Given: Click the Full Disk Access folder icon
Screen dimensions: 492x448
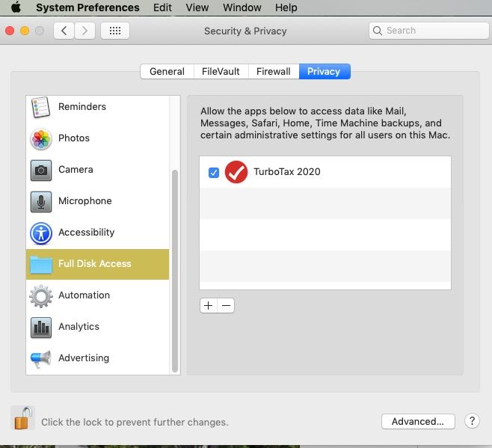Looking at the screenshot, I should 41,264.
